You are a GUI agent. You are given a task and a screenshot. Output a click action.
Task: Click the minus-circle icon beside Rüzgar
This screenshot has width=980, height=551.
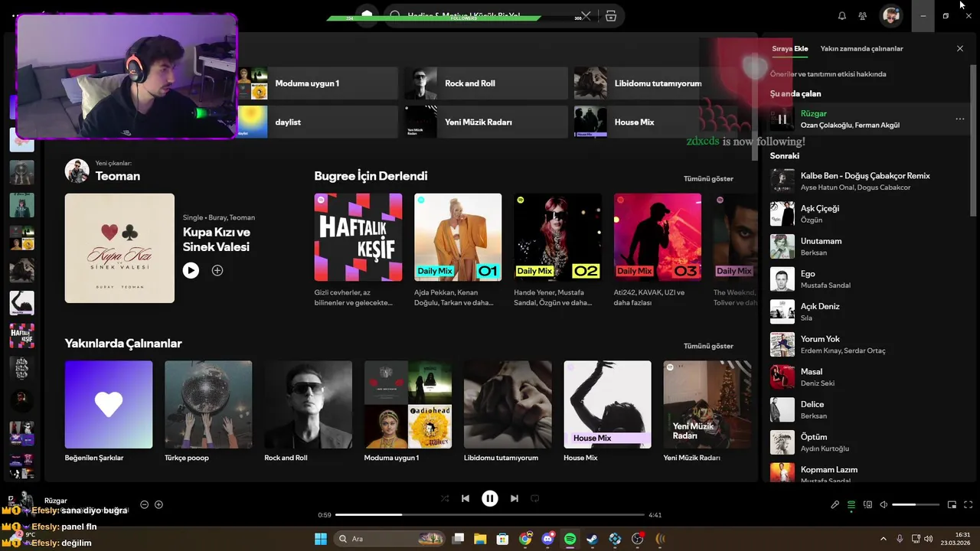tap(144, 504)
